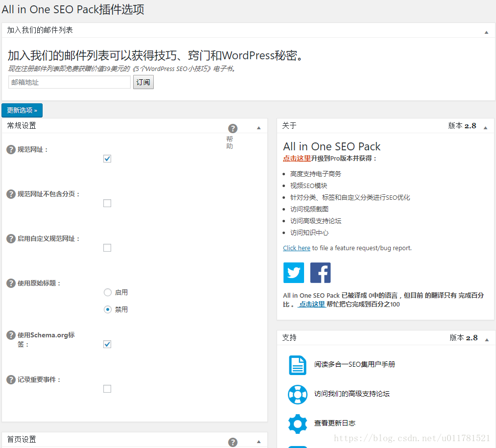Open help icon for 启用自定义规范网址 option
Screen dimensions: 496x448
click(11, 238)
